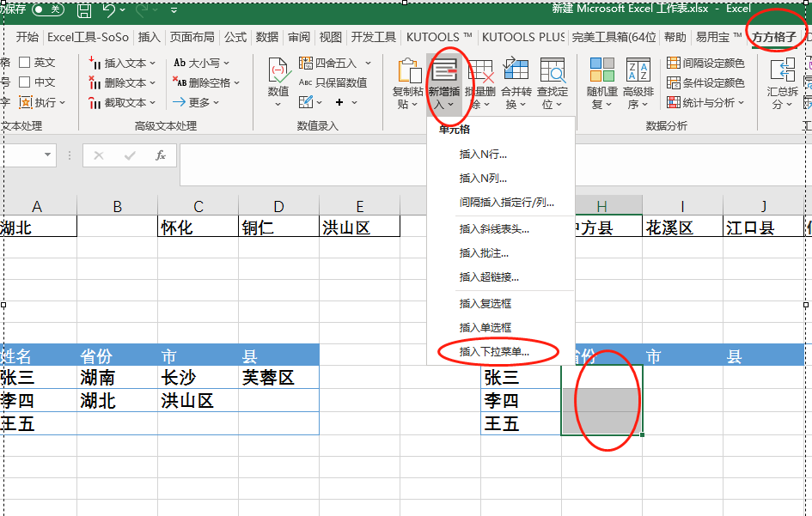Click 条件设定颜色 tool
The image size is (812, 516).
[x=705, y=82]
